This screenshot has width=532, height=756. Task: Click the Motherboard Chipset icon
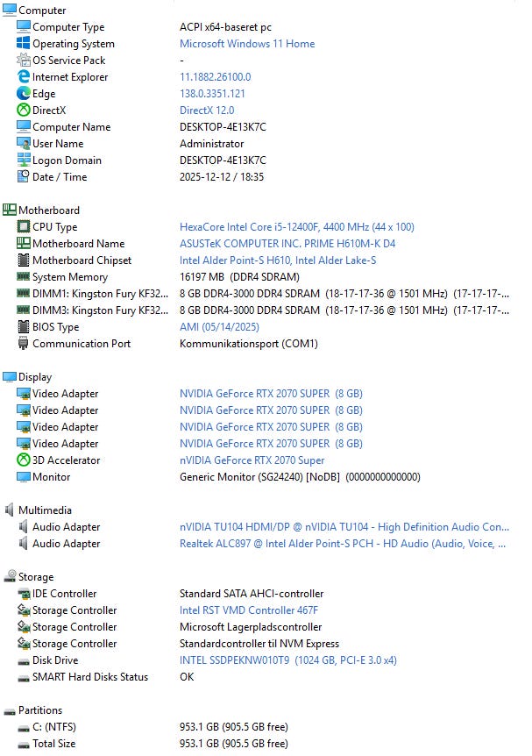[x=23, y=260]
